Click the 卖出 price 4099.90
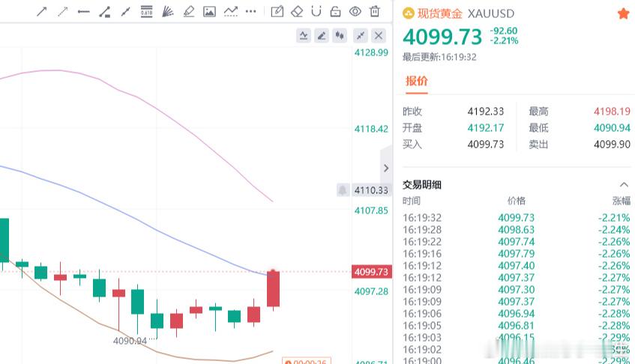The image size is (635, 364). [x=612, y=145]
